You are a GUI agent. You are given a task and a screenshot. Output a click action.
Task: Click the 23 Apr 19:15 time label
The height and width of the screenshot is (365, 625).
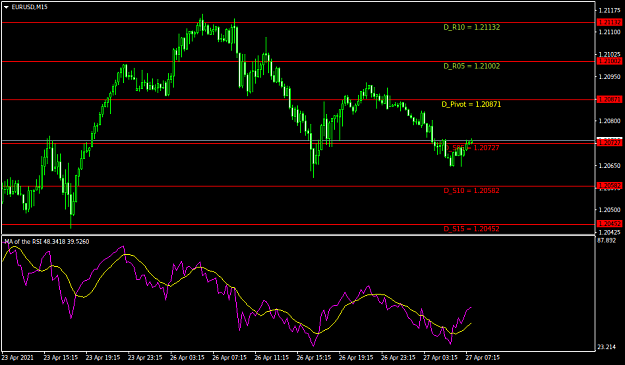pyautogui.click(x=103, y=357)
